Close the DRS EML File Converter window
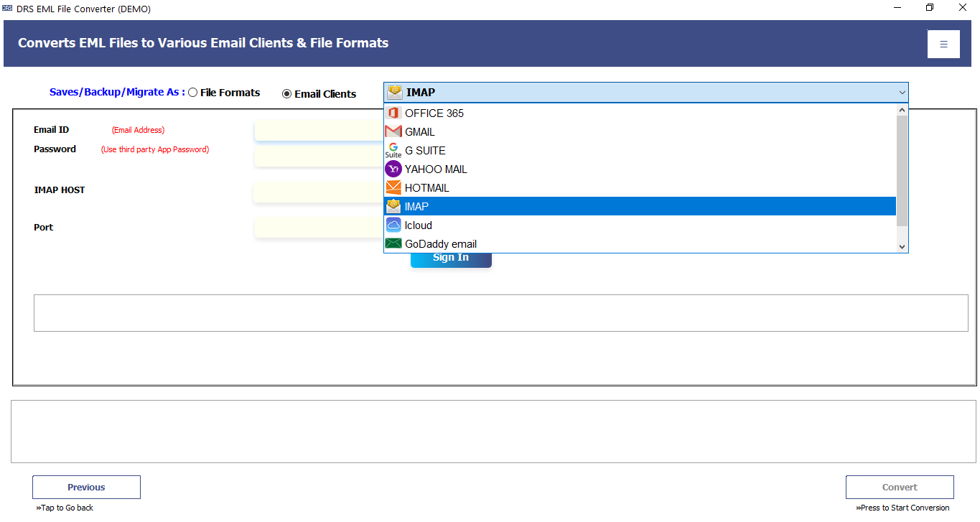 click(x=963, y=8)
